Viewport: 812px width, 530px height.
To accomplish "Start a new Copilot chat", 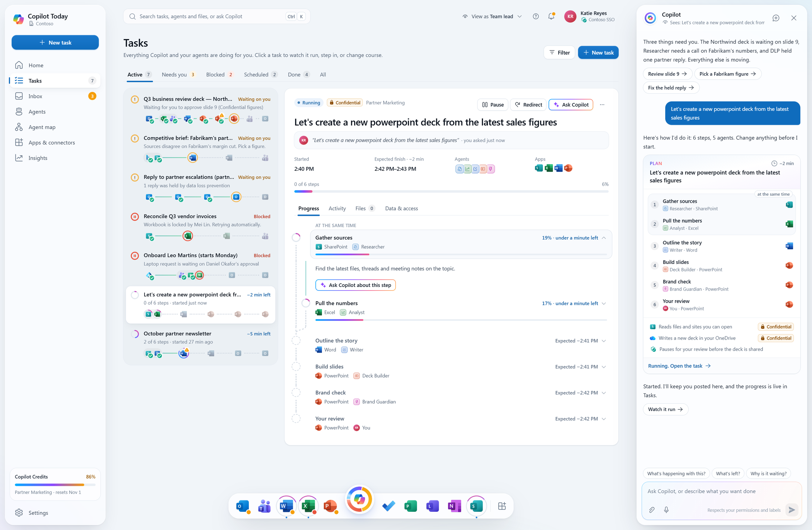I will 776,18.
